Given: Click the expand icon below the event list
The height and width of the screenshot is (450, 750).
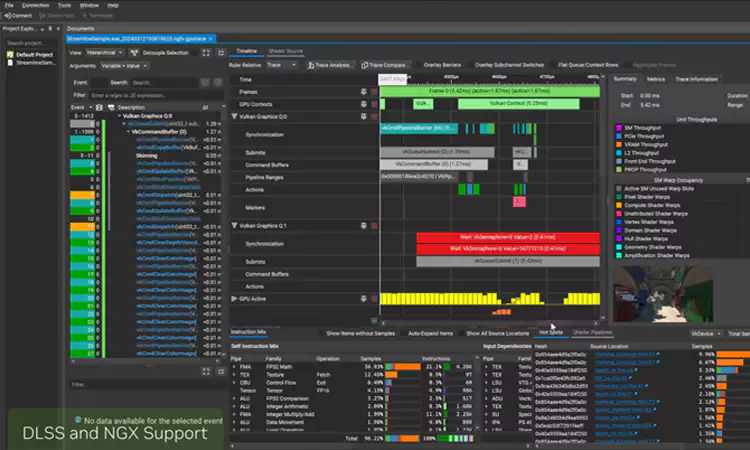Looking at the screenshot, I should 206,372.
